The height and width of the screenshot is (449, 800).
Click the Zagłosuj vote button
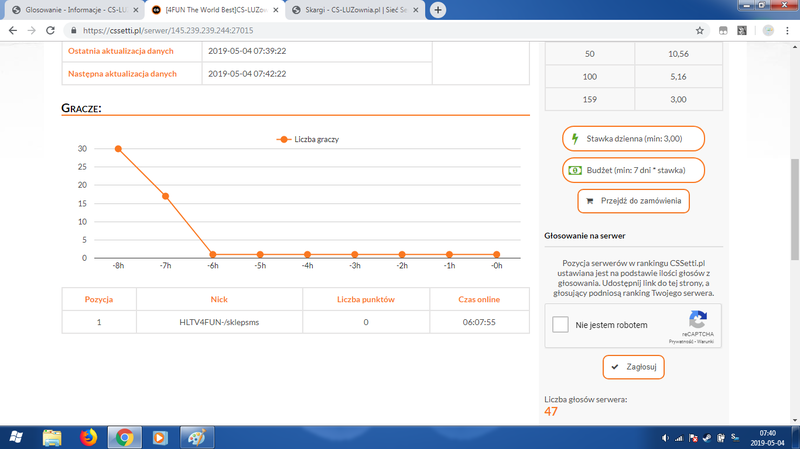634,368
